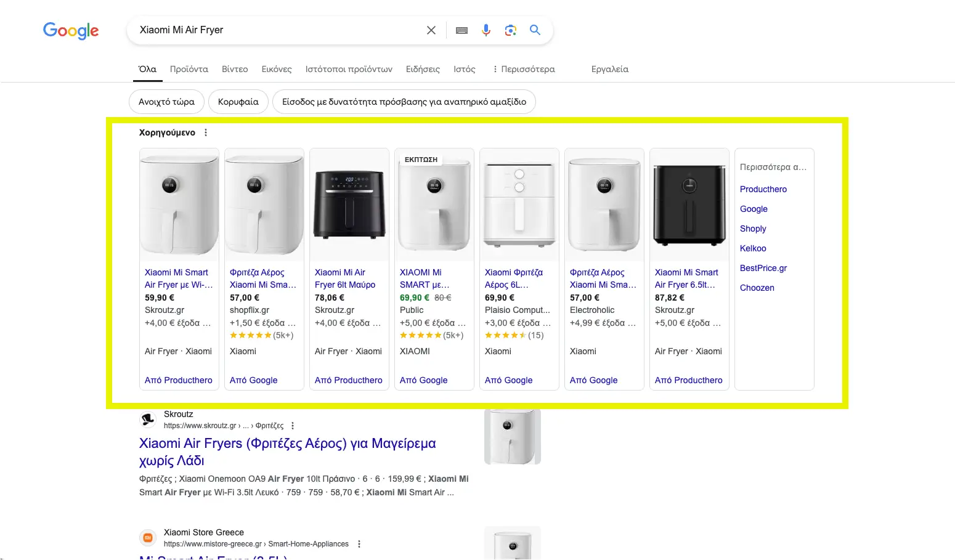This screenshot has height=560, width=955.
Task: Click the Skroutz site favicon
Action: 148,420
